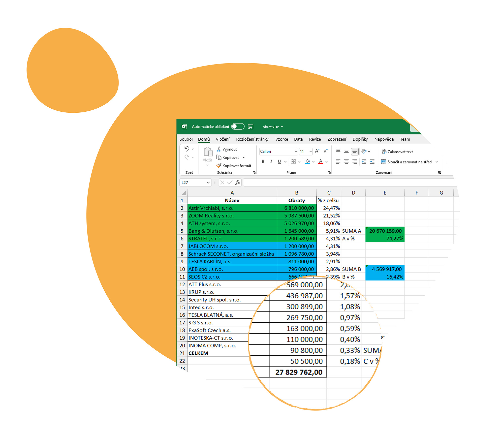504x434 pixels.
Task: Switch to the Vložení tab
Action: click(x=223, y=139)
